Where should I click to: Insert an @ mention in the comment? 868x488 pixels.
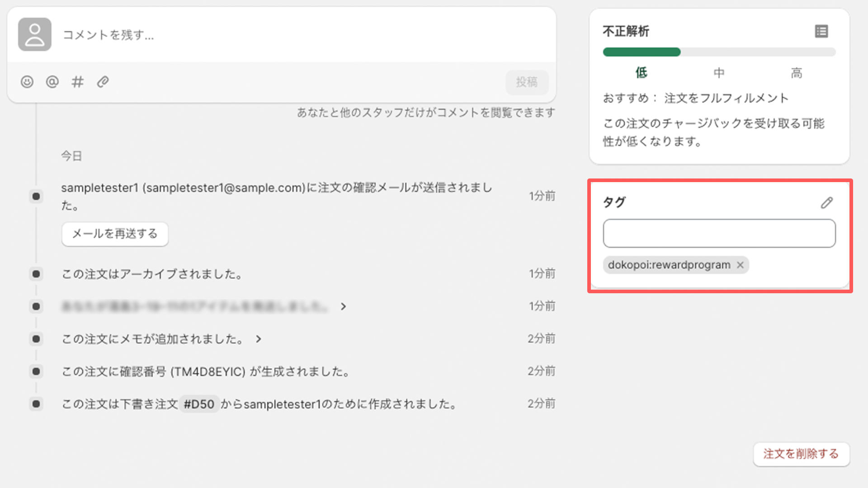[x=52, y=82]
